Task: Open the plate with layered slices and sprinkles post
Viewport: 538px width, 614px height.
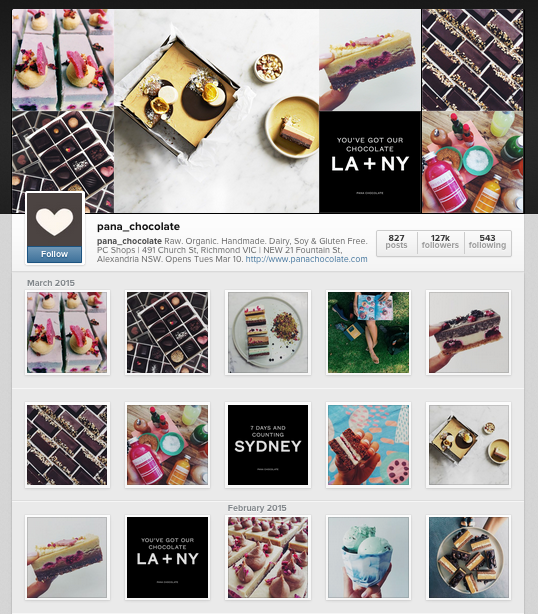Action: 268,332
